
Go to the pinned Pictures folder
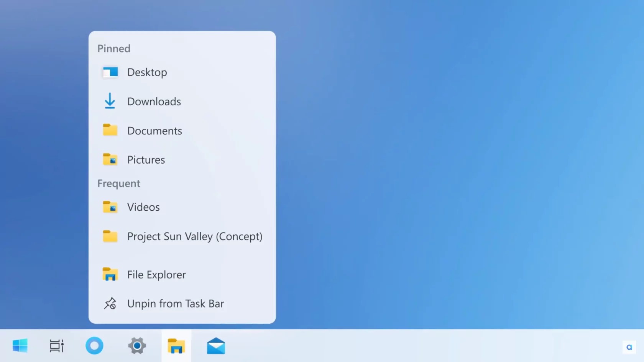tap(146, 160)
